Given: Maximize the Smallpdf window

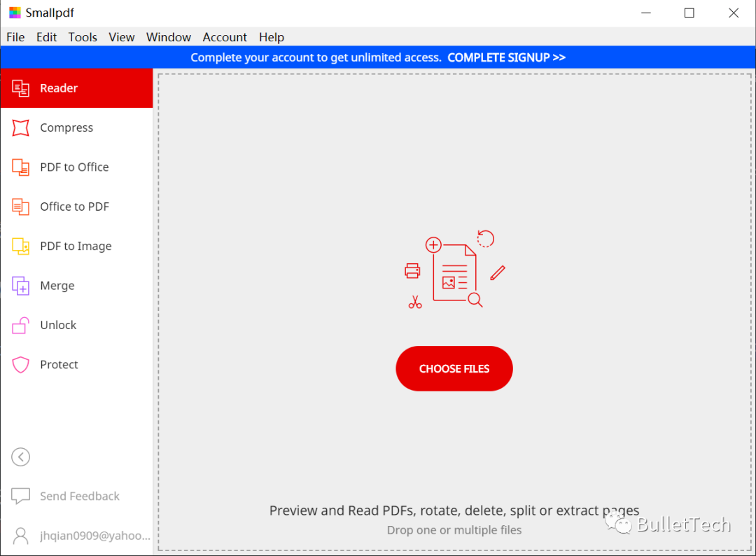Looking at the screenshot, I should 689,13.
